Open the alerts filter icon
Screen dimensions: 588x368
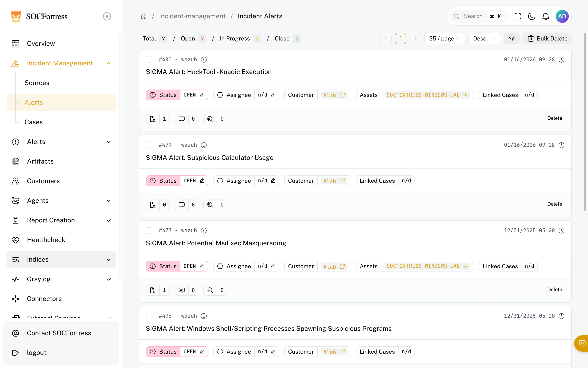[512, 38]
